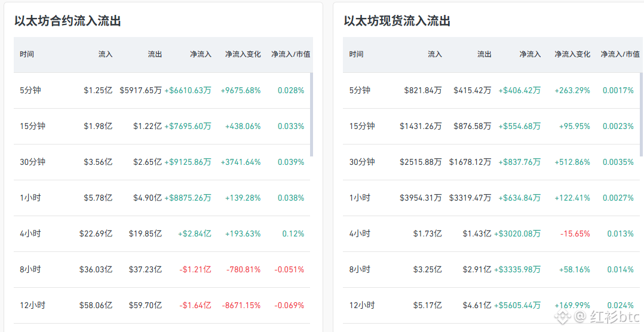Click the $3954.31万 inflow value
644x332 pixels.
(x=421, y=198)
